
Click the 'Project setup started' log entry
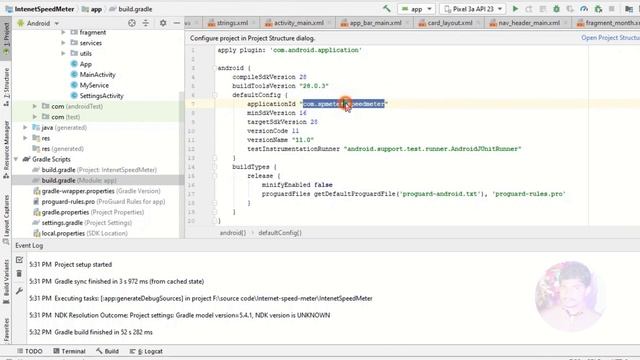tap(83, 264)
